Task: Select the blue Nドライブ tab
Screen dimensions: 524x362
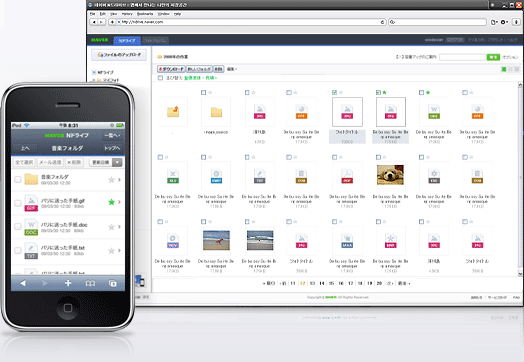Action: pos(127,40)
